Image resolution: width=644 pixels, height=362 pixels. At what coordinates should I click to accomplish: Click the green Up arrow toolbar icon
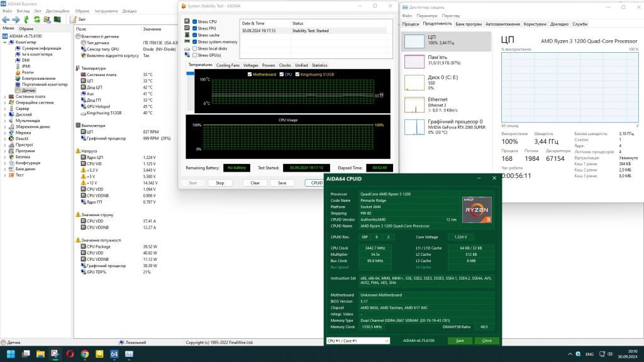(x=26, y=19)
